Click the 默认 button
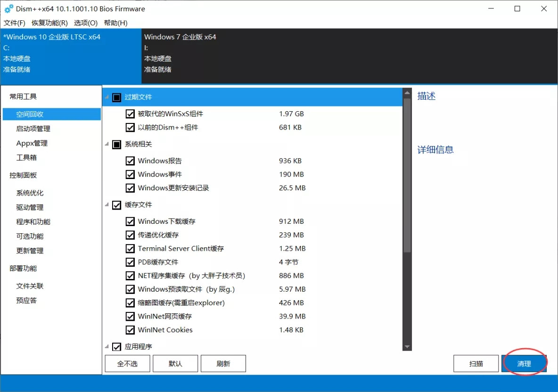The image size is (558, 392). 175,364
